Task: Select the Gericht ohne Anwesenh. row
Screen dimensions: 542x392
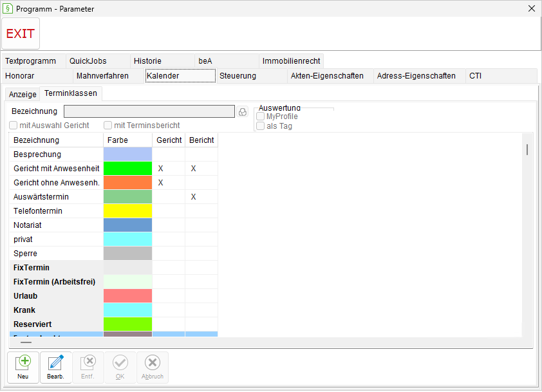Action: coord(114,183)
